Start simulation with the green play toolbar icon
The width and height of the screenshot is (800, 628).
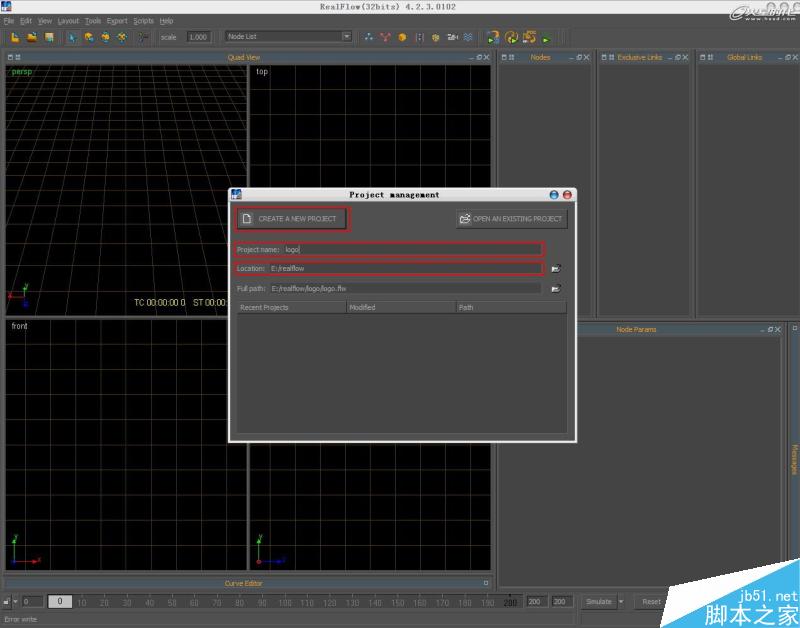(x=545, y=38)
